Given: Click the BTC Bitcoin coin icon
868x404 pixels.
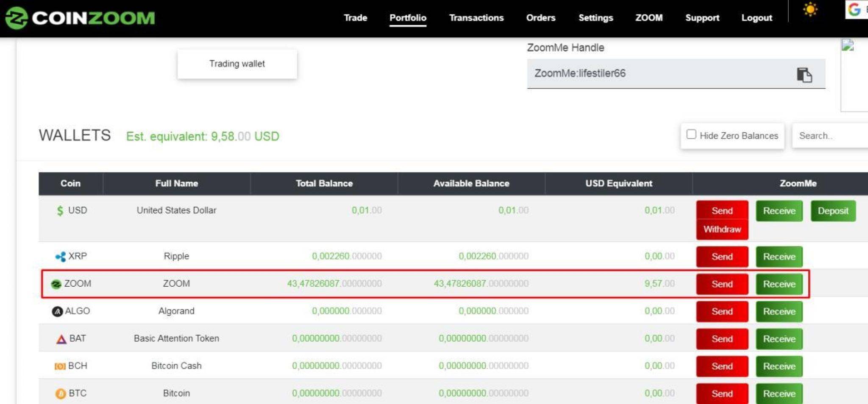Looking at the screenshot, I should 61,394.
